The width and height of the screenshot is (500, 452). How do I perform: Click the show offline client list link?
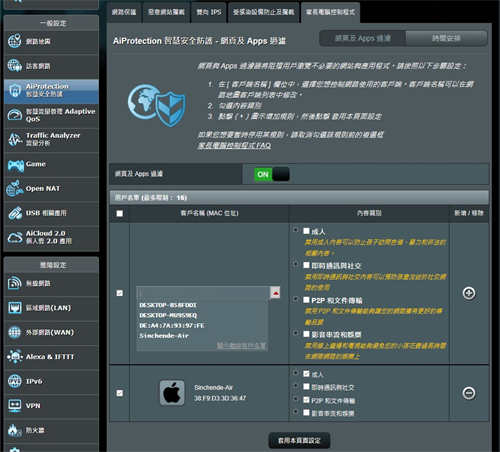click(241, 346)
